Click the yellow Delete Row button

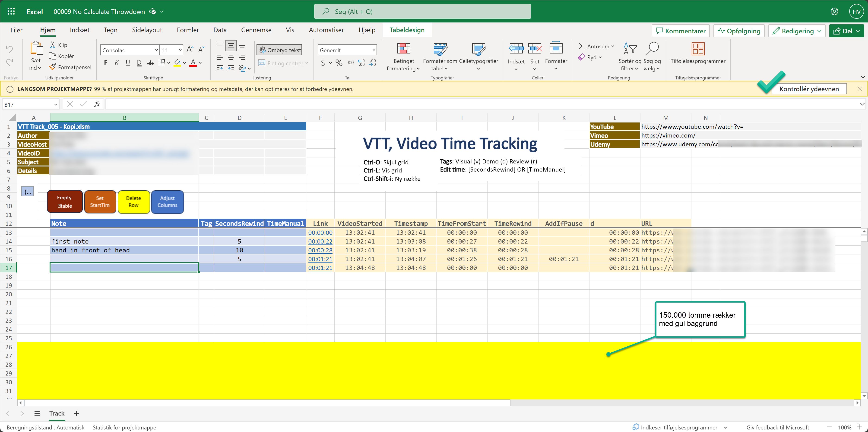click(x=133, y=202)
